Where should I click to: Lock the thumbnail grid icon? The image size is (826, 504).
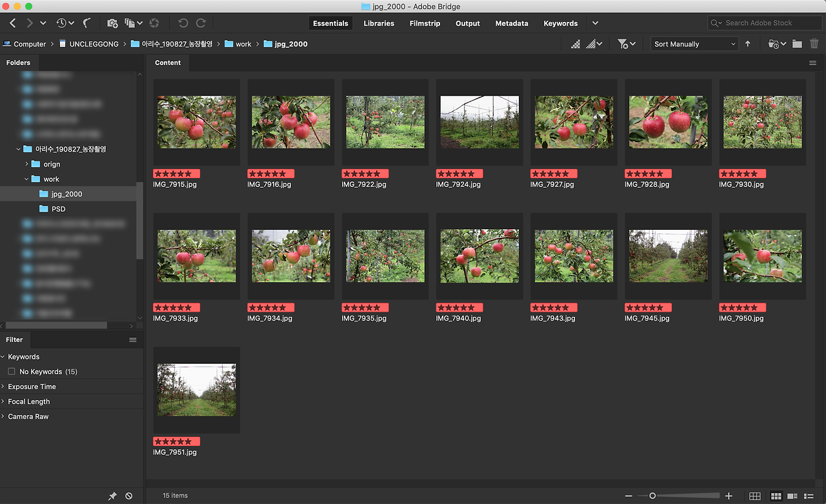[755, 496]
